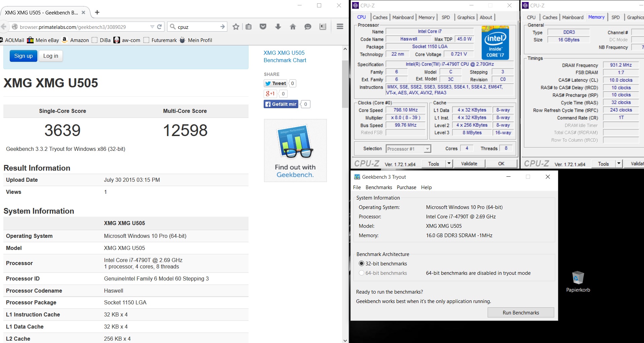This screenshot has width=644, height=343.
Task: Open the Papierkorb recycle bin desktop icon
Action: tap(578, 282)
